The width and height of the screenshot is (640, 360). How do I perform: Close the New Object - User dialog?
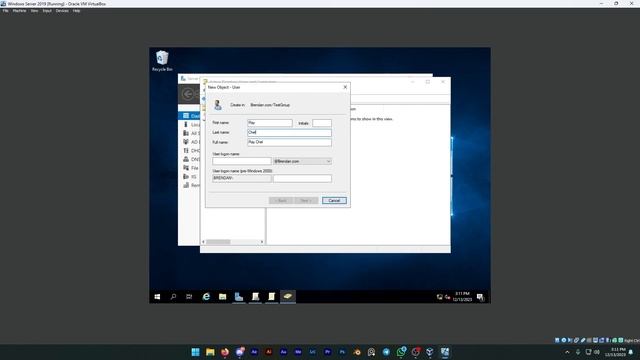click(x=345, y=87)
